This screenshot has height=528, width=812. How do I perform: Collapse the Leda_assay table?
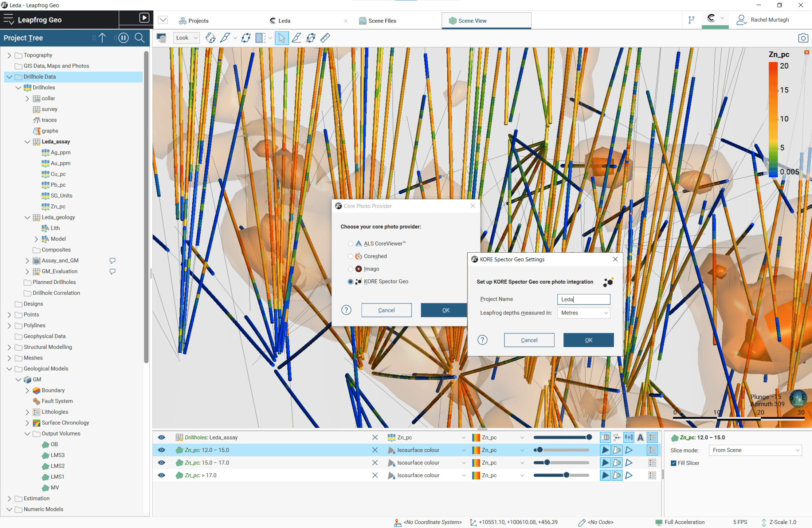click(x=27, y=142)
